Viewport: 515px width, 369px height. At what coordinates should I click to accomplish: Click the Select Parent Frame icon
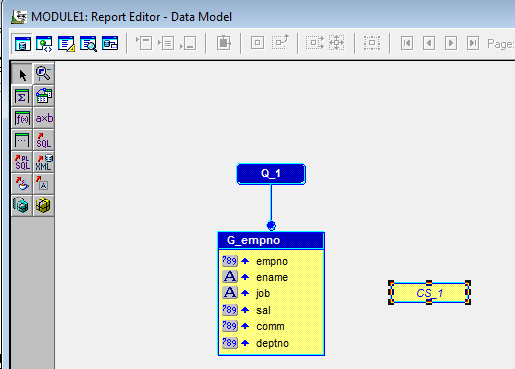[315, 43]
